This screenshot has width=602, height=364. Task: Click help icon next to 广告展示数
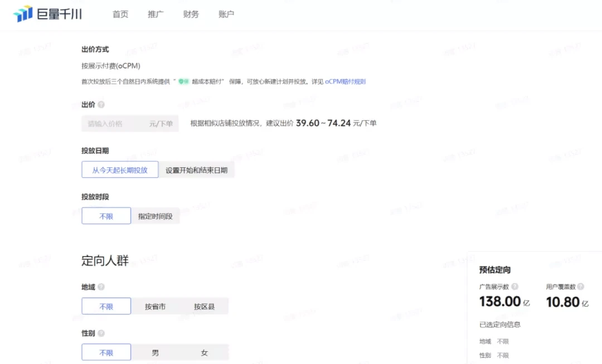pyautogui.click(x=514, y=287)
